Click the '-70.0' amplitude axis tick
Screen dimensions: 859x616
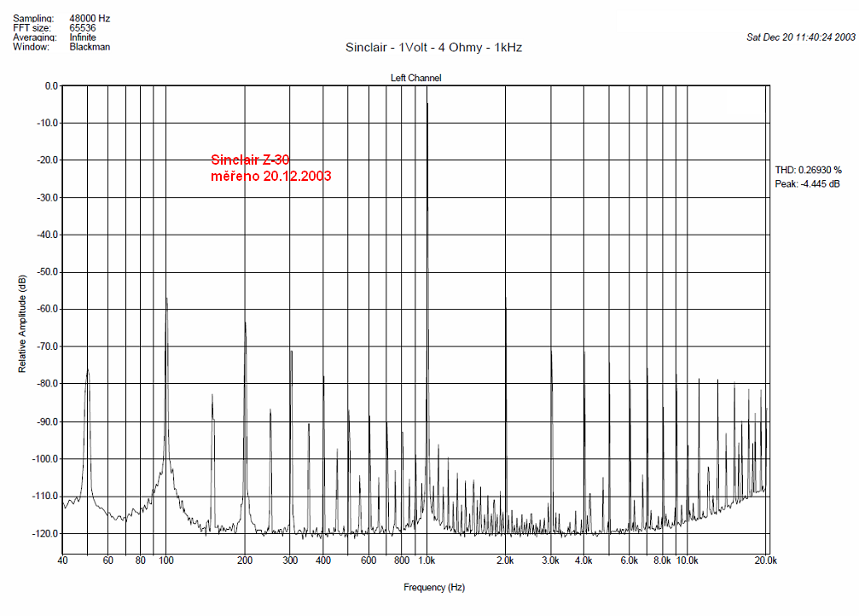[48, 346]
